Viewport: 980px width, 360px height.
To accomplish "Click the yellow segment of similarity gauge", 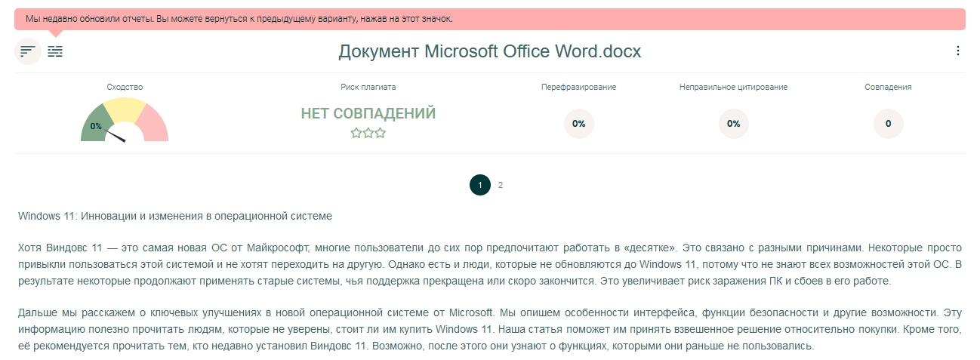I will (125, 110).
